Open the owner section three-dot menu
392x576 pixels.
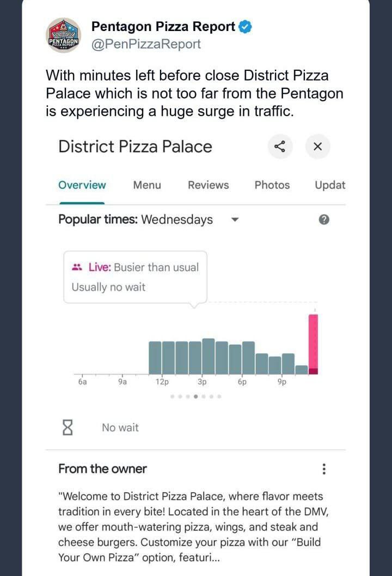click(x=324, y=469)
